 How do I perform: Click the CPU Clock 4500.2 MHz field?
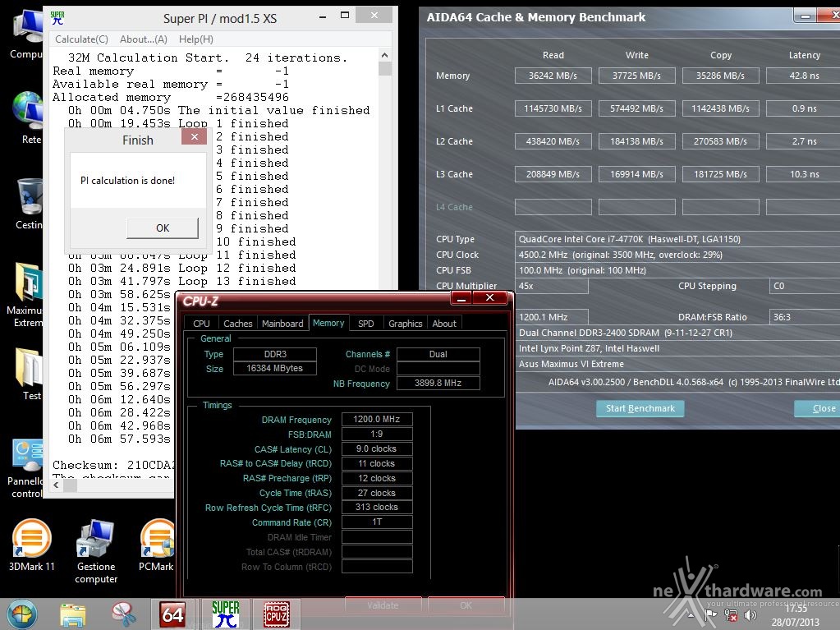(677, 255)
